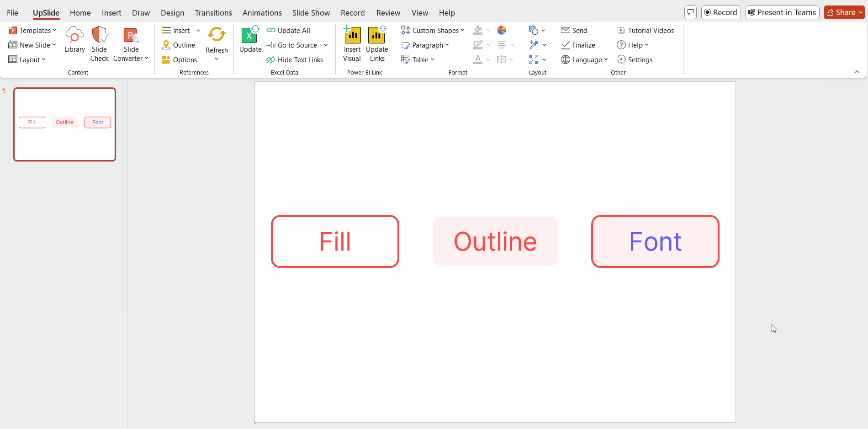Click the resize arrows icon in Layout
Image resolution: width=868 pixels, height=429 pixels.
[x=534, y=59]
